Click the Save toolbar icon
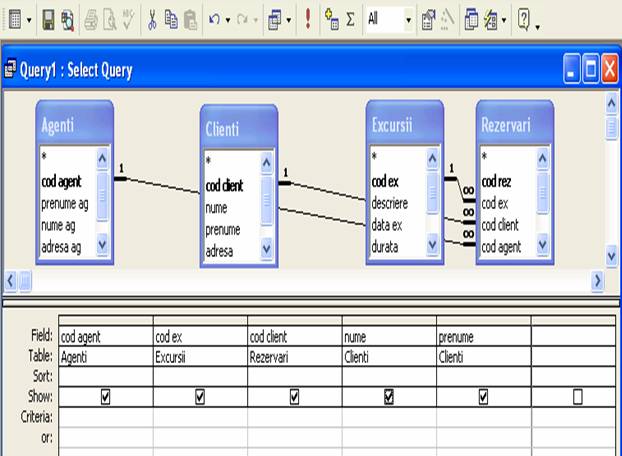The image size is (622, 456). pyautogui.click(x=48, y=19)
